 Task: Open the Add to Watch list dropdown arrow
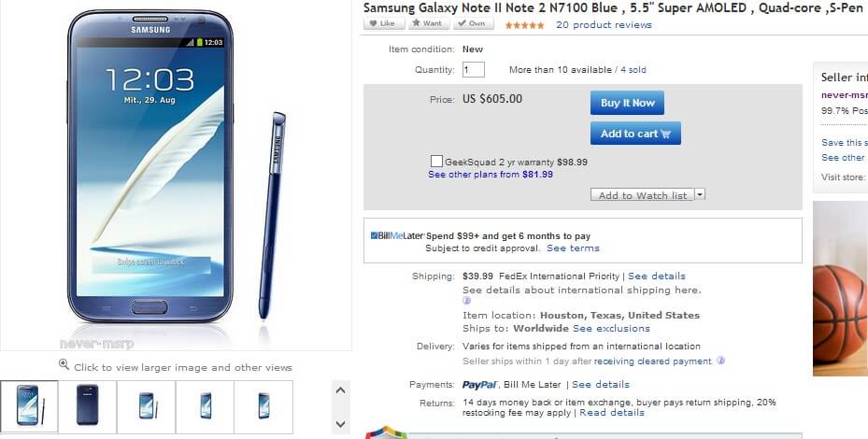(700, 194)
